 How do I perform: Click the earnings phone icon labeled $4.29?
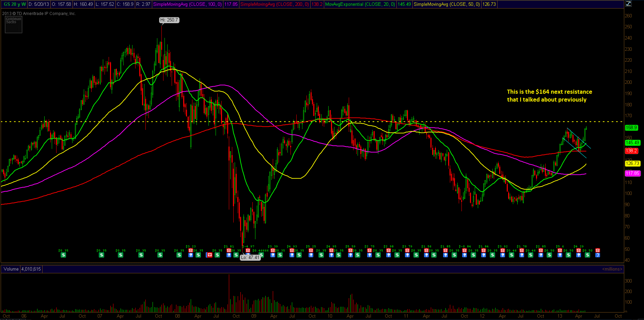pyautogui.click(x=579, y=250)
